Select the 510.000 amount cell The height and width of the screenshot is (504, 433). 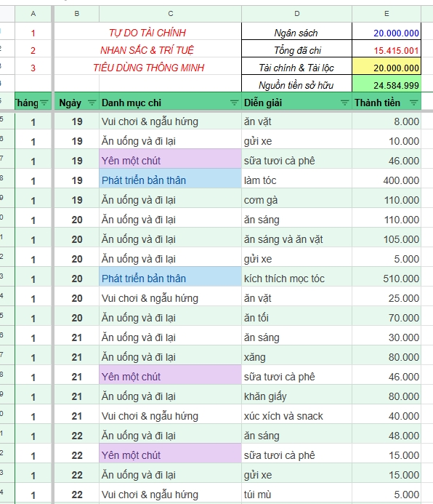pyautogui.click(x=387, y=277)
